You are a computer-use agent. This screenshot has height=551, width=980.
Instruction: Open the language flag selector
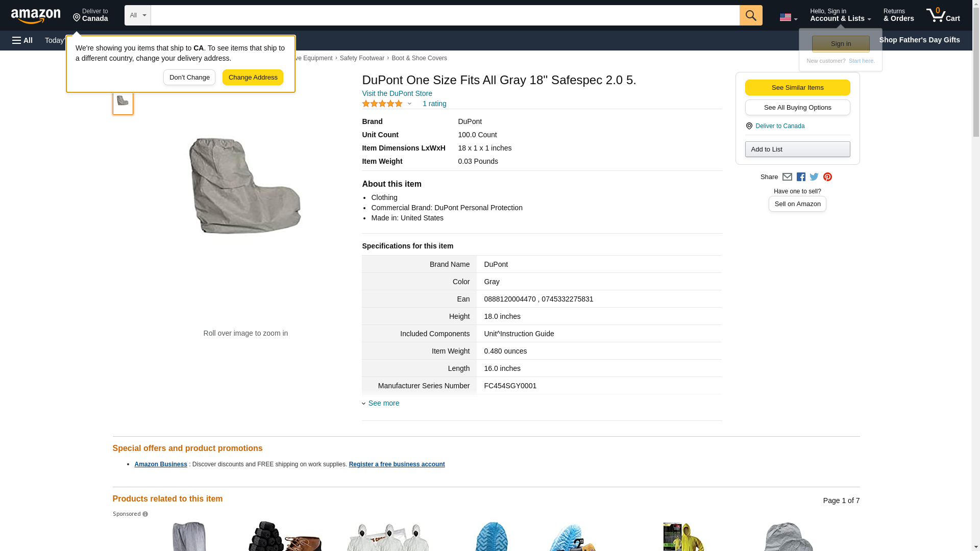788,18
